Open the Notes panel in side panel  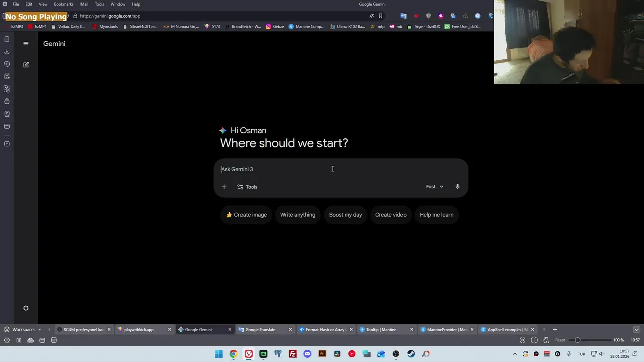(7, 77)
